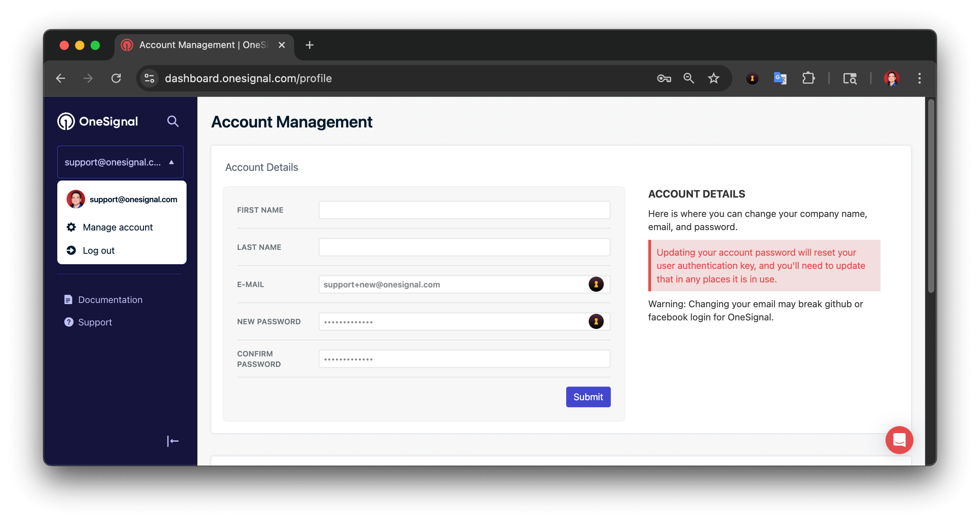
Task: Open Support link in sidebar
Action: point(95,322)
